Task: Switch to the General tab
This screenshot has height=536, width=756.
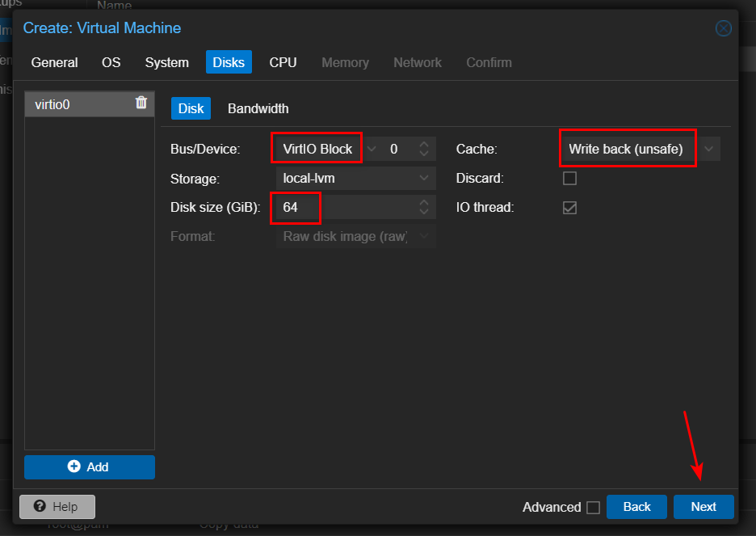Action: click(x=54, y=62)
